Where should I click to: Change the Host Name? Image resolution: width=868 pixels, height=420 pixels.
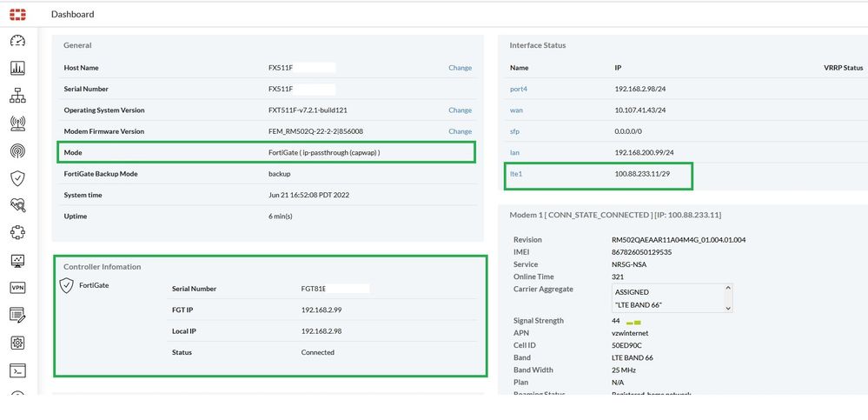[x=460, y=68]
